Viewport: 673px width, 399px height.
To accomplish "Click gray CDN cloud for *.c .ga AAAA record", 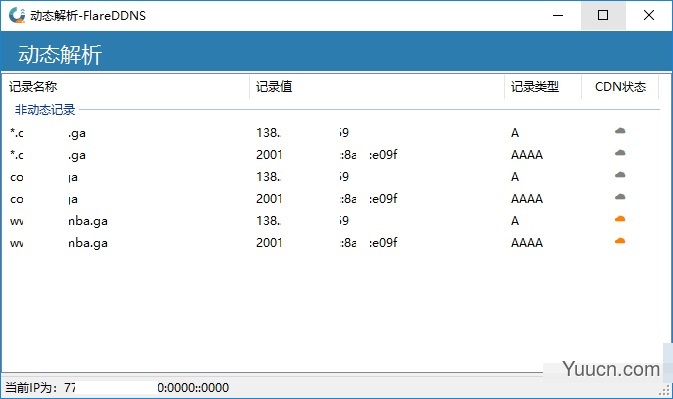I will tap(620, 153).
